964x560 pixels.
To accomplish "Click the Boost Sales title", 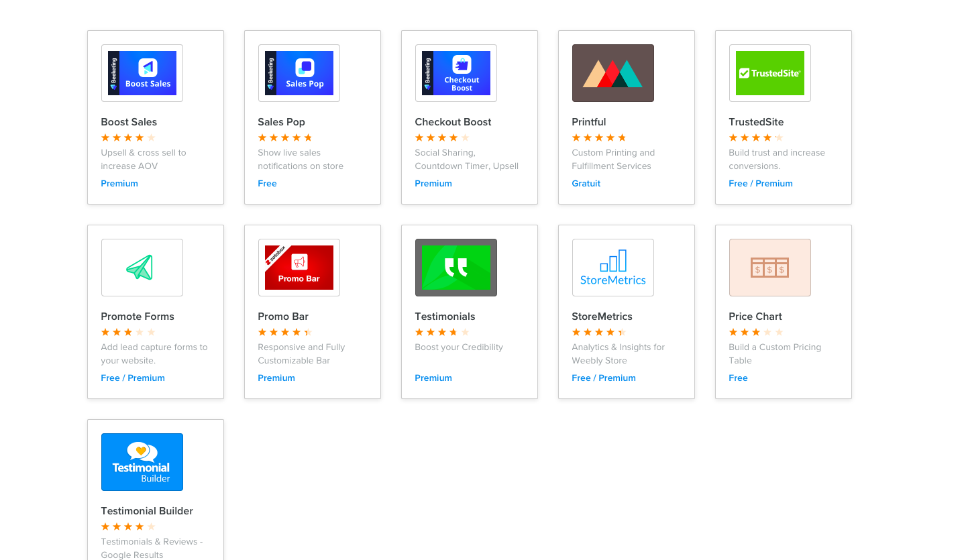I will [x=129, y=122].
